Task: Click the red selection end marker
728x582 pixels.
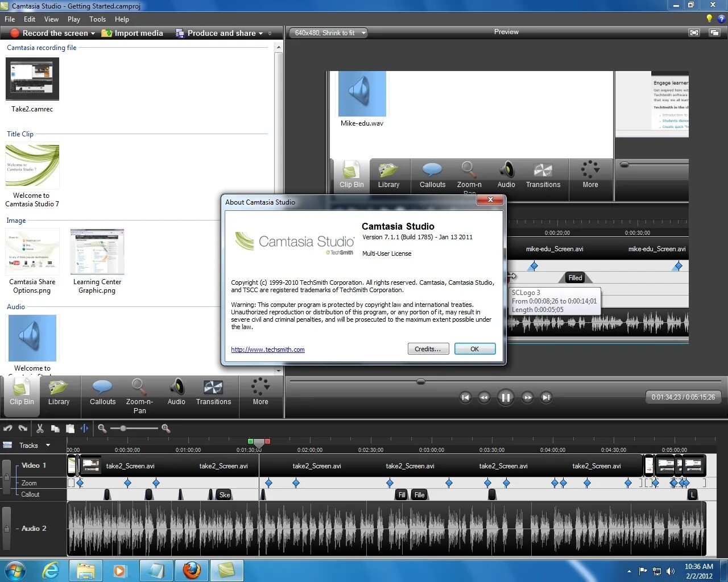Action: 267,442
